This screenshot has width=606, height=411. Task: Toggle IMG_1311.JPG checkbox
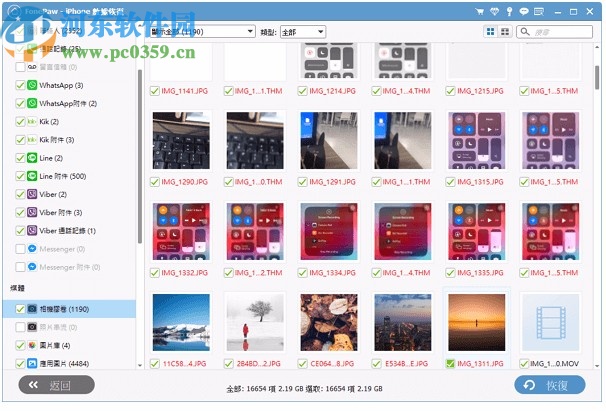(x=450, y=363)
